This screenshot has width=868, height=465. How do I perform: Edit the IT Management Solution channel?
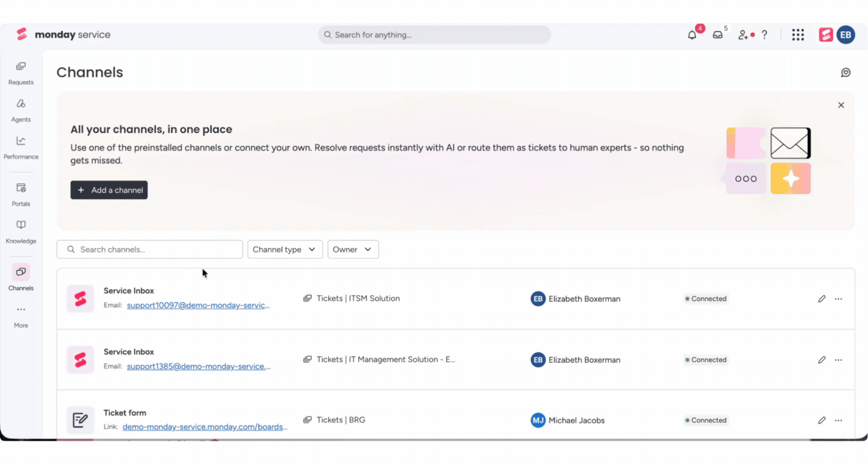[822, 360]
